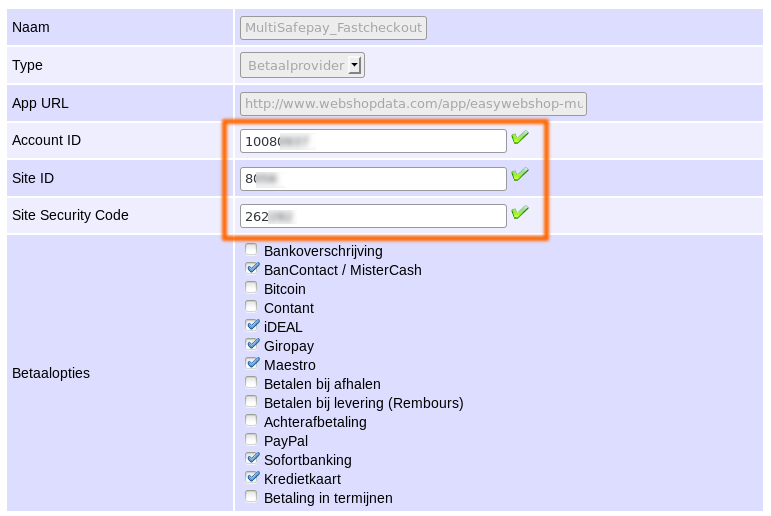This screenshot has height=516, width=771.
Task: Click the Account ID label text
Action: point(46,140)
